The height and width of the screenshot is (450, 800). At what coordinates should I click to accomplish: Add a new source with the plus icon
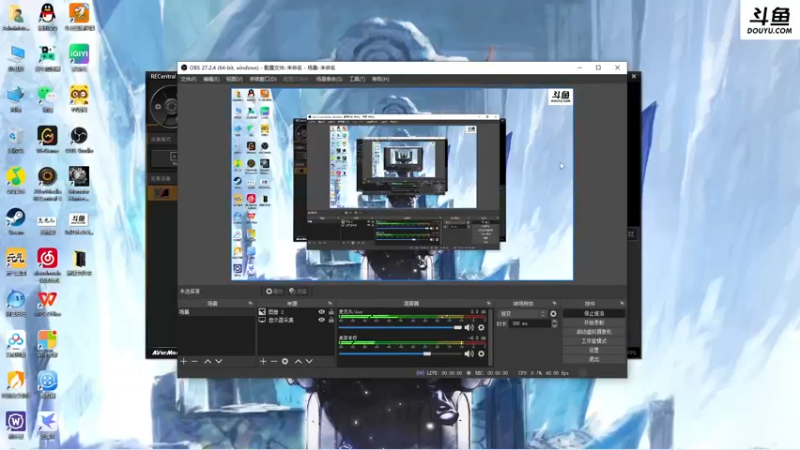click(263, 361)
